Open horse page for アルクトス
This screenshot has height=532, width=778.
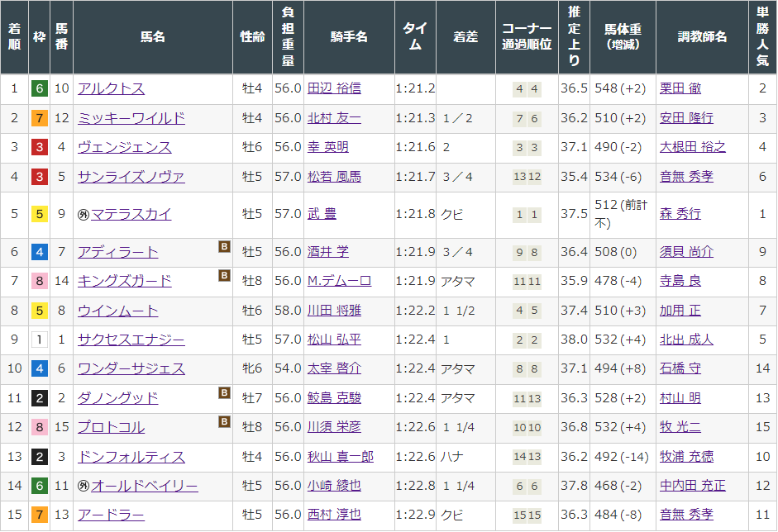tap(111, 88)
